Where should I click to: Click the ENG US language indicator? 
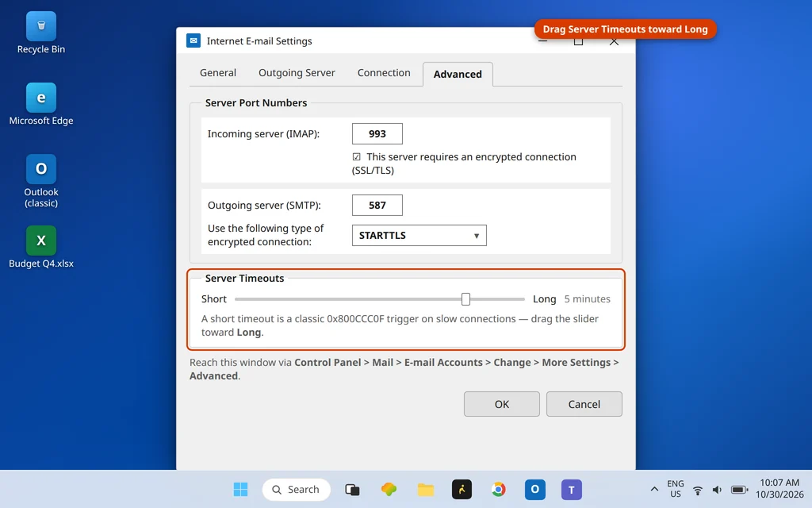click(x=676, y=489)
